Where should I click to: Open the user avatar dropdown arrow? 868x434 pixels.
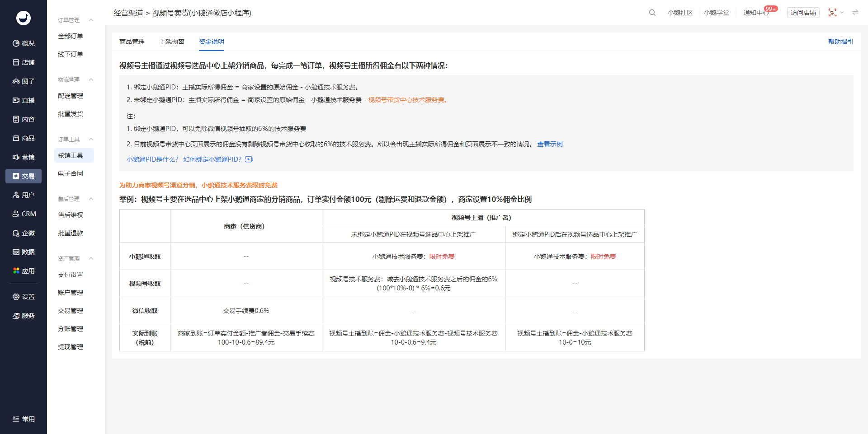click(x=842, y=13)
